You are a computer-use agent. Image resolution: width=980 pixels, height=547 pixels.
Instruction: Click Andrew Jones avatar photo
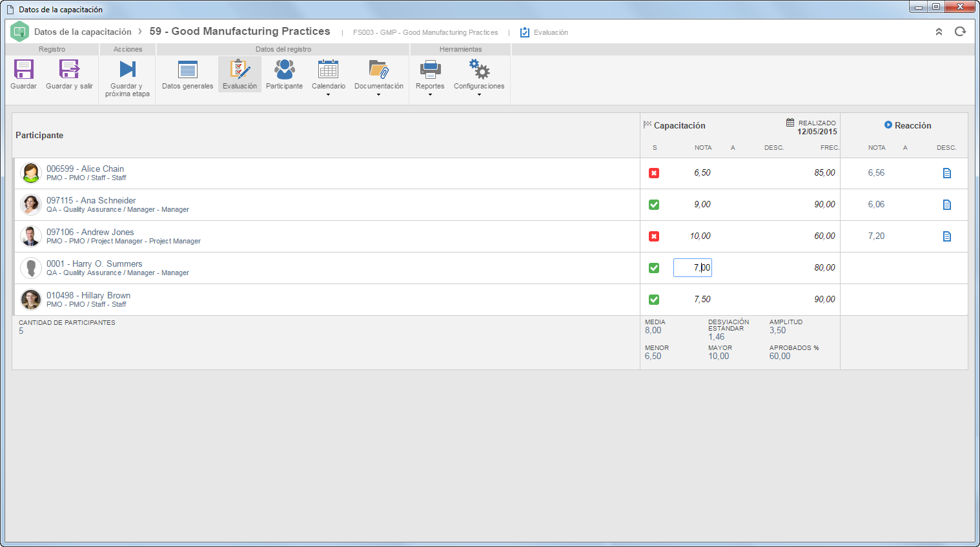click(31, 236)
